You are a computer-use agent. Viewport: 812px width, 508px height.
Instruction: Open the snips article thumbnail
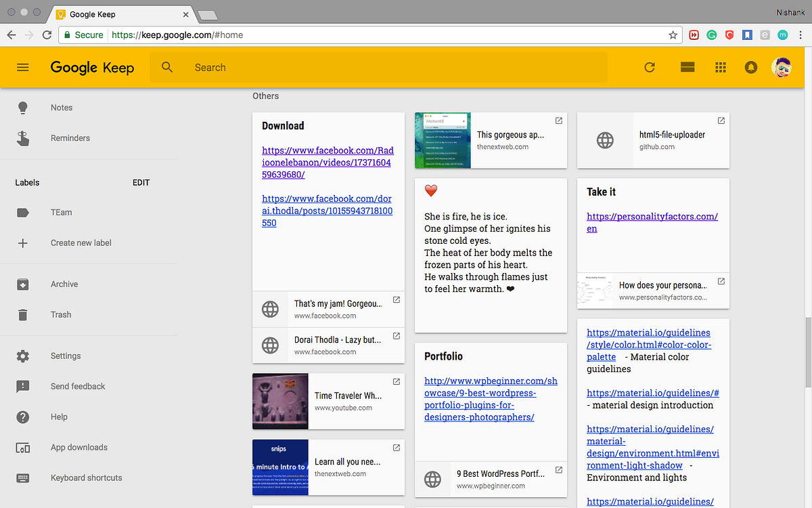point(280,467)
